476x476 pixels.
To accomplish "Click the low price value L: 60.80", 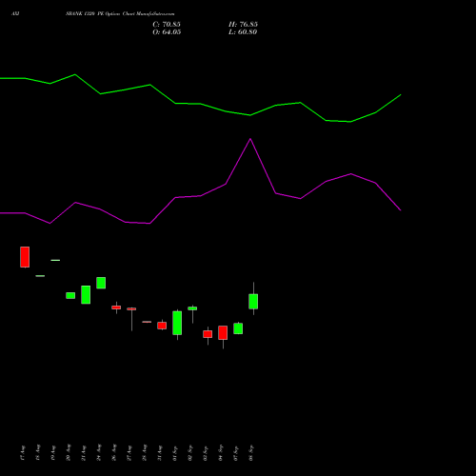I will pos(243,32).
